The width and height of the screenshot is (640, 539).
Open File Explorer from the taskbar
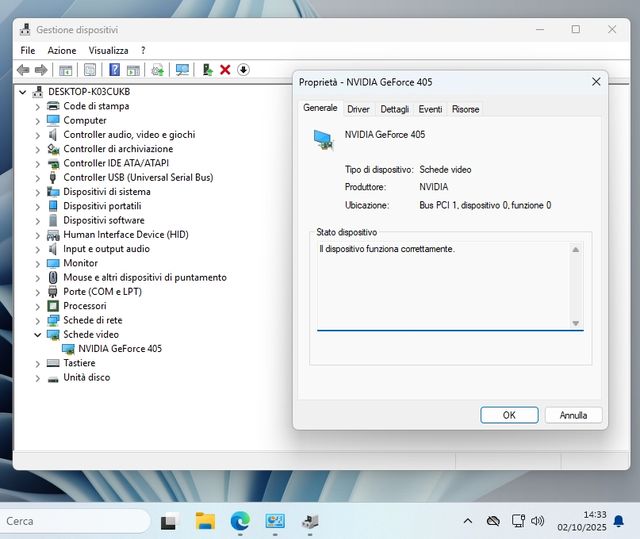click(205, 521)
